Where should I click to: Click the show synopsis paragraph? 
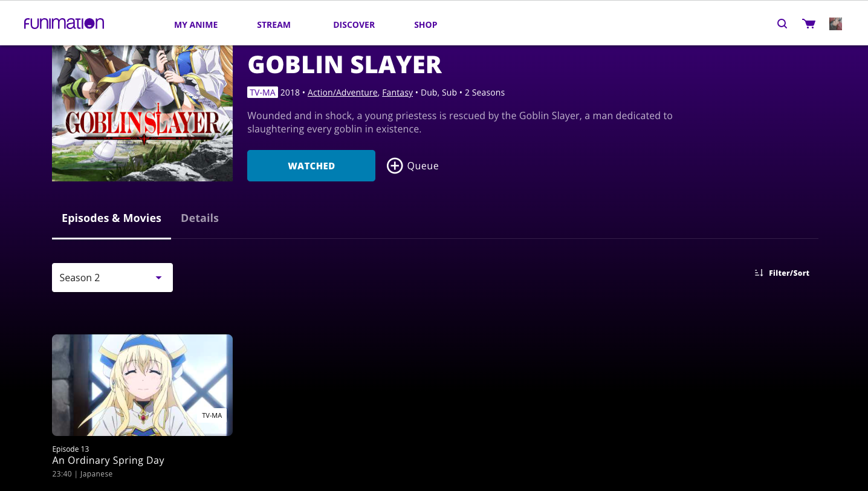click(x=460, y=122)
